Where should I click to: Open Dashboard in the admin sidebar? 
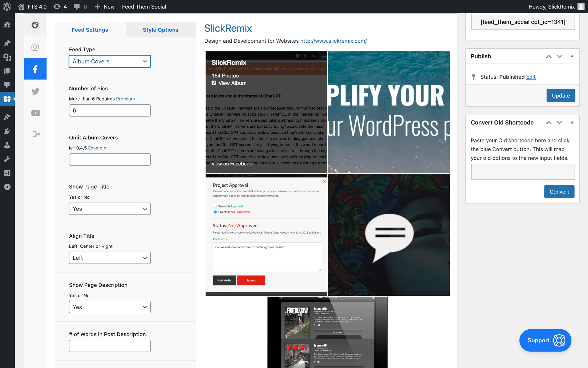pos(7,25)
